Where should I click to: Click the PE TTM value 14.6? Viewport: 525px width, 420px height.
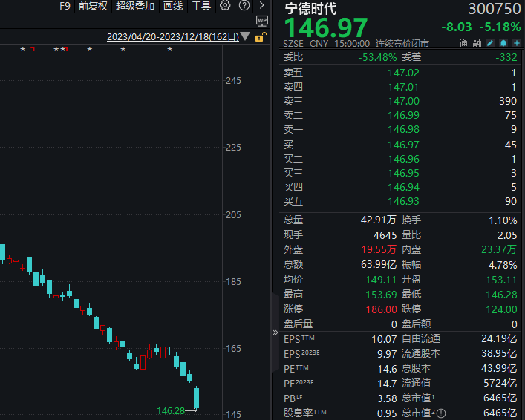[387, 369]
